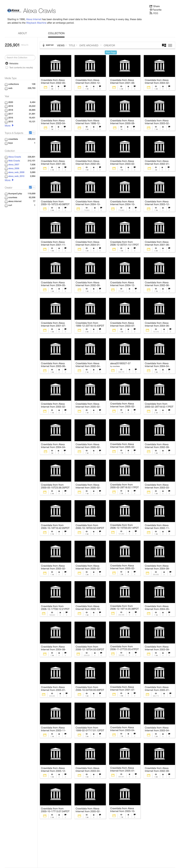This screenshot has width=180, height=868.
Task: Click favorite star on 1999-02-01T17:01:12PDT card
Action: [94, 734]
